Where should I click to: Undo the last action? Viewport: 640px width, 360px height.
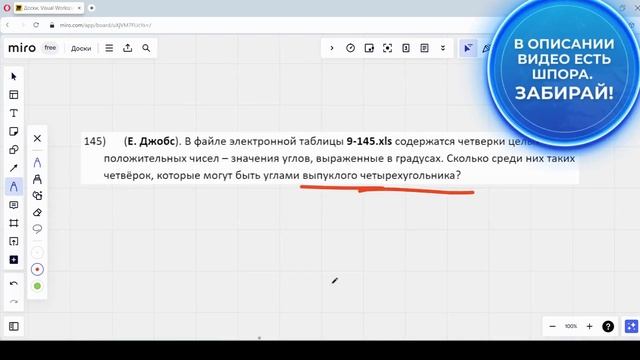13,283
